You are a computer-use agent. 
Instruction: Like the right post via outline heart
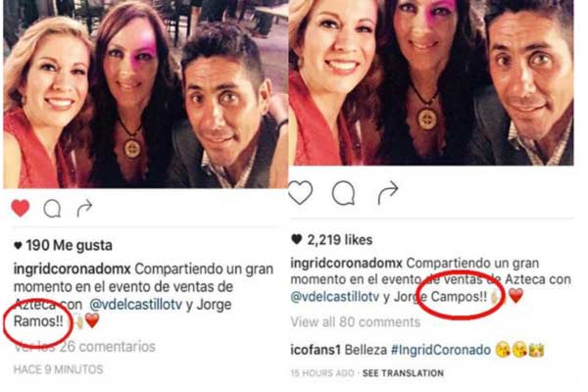click(x=301, y=192)
